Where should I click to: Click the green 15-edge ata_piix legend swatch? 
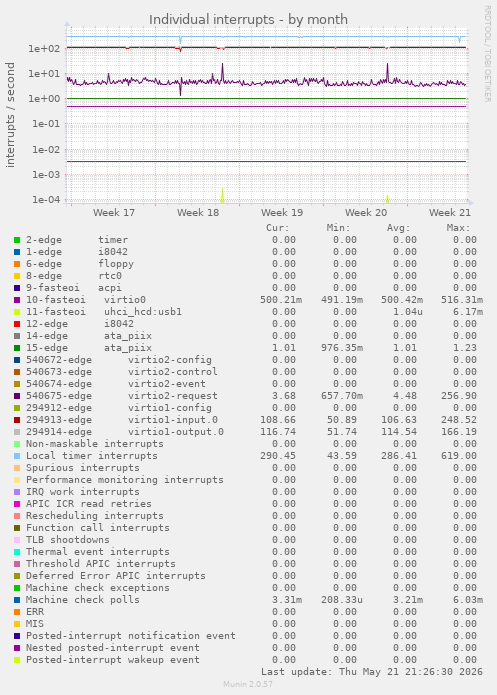point(17,348)
